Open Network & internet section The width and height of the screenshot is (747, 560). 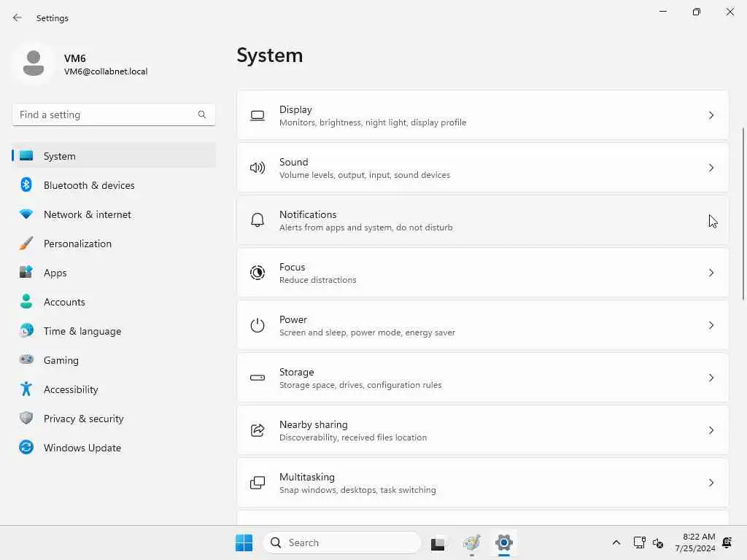click(114, 214)
